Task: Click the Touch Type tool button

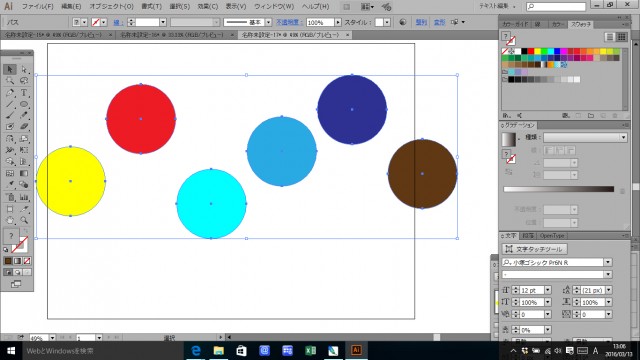Action: pos(534,249)
